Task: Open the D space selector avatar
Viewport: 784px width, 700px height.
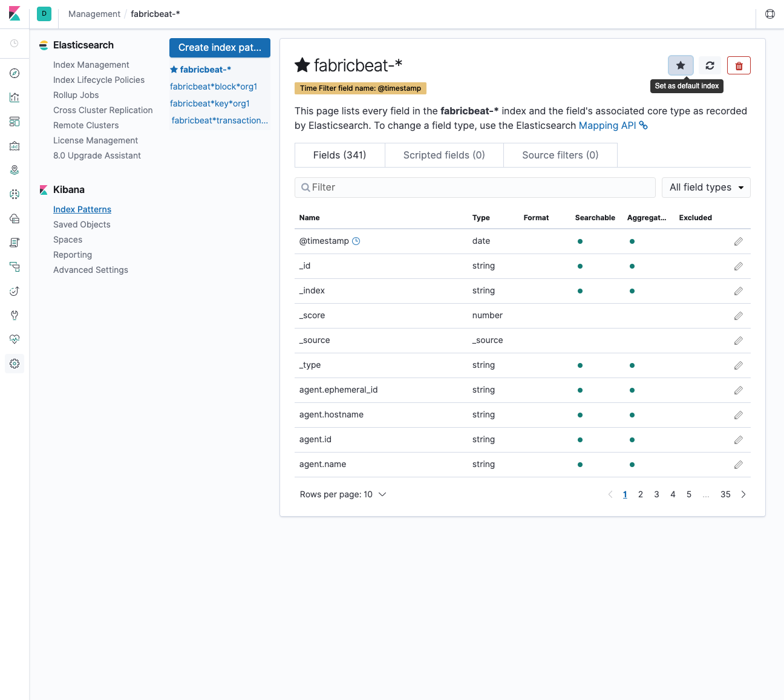Action: (x=44, y=14)
